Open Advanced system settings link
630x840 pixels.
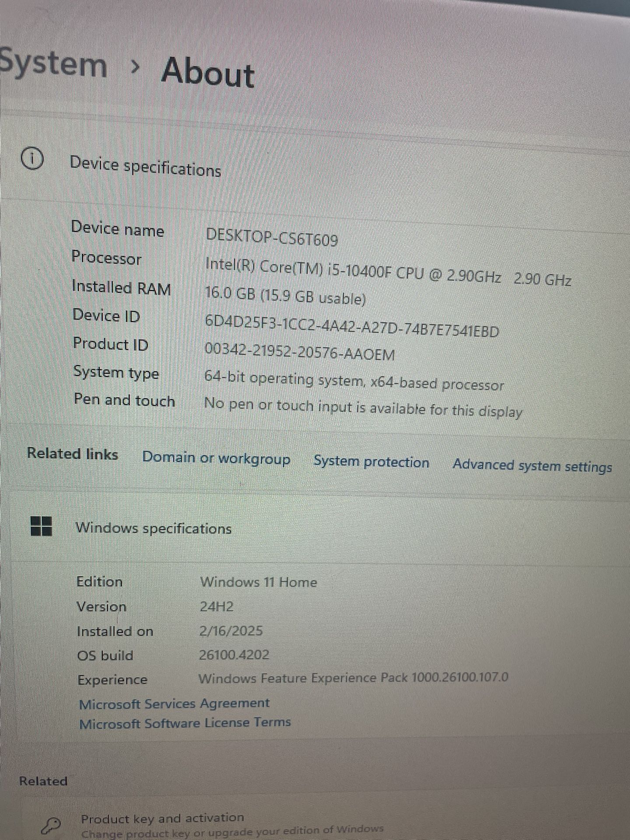[x=532, y=465]
